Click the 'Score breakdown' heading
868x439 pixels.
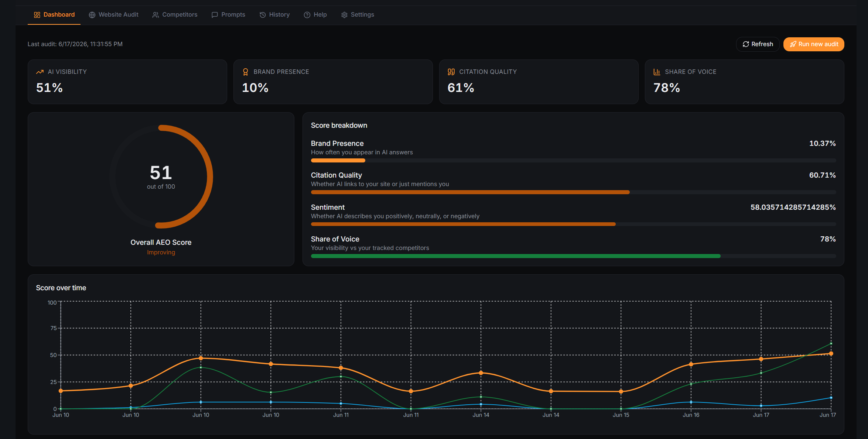(339, 126)
